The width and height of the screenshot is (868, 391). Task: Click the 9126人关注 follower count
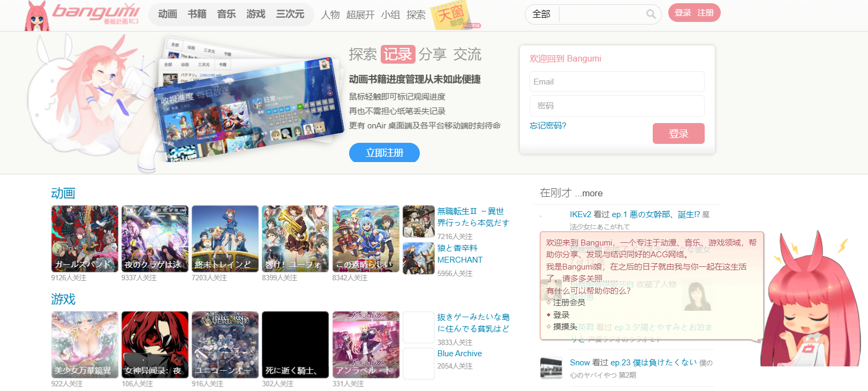(x=69, y=278)
